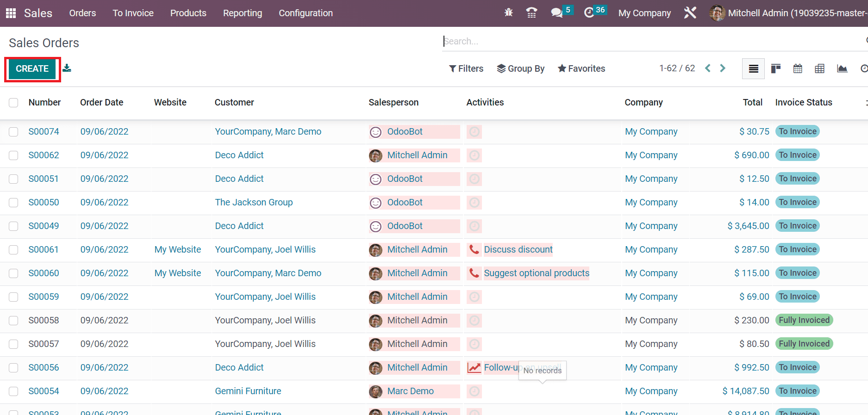Open the activities clock icon showing 36
This screenshot has width=868, height=415.
[x=589, y=13]
